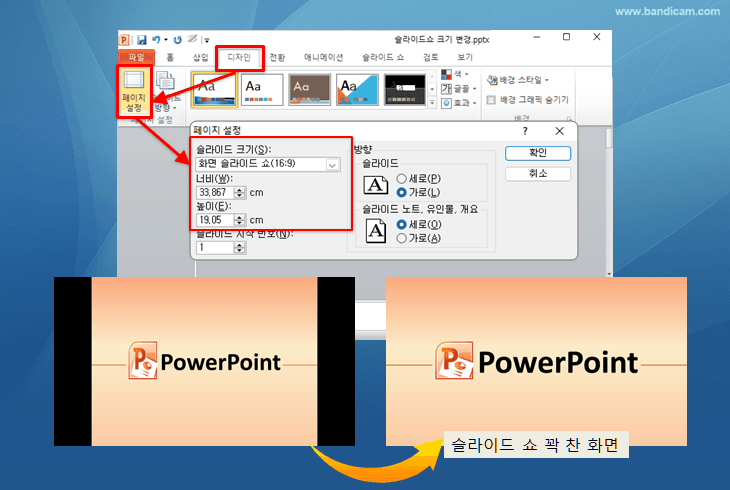Switch to the 전환 (Transitions) tab
Screen dimensions: 730x490
277,57
